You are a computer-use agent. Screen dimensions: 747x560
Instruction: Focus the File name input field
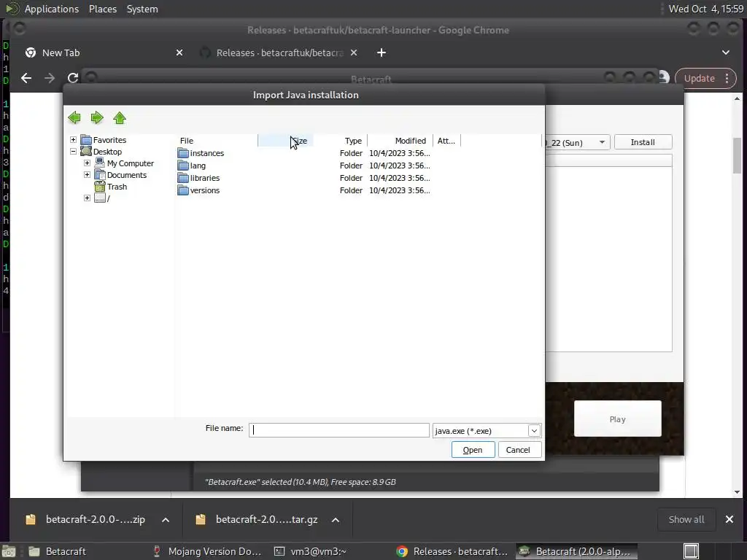click(x=338, y=430)
